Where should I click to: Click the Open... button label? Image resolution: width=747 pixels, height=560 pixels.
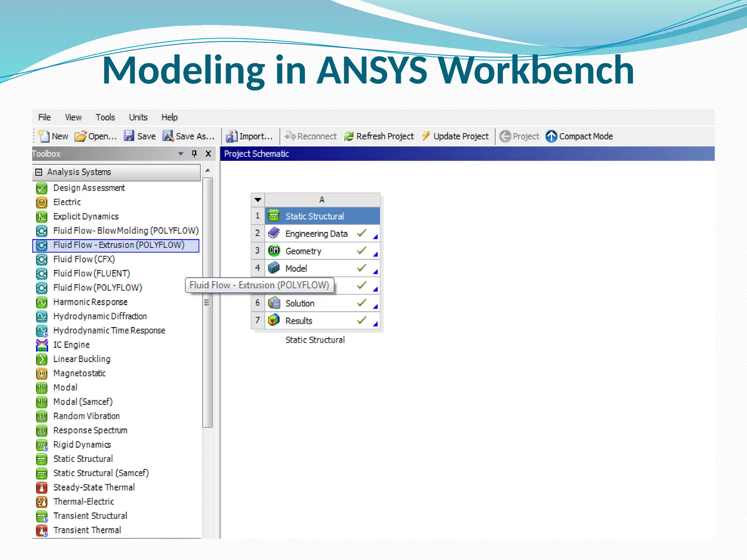pos(102,136)
